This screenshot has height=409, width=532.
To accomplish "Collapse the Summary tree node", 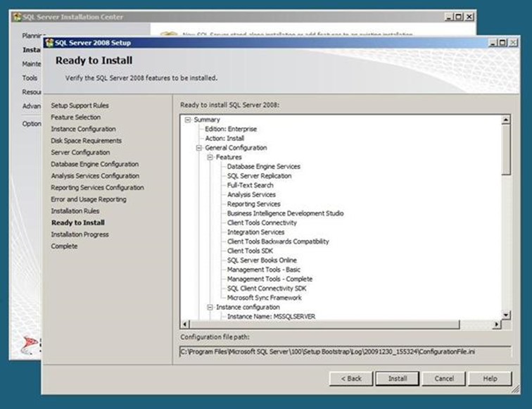I will (188, 120).
